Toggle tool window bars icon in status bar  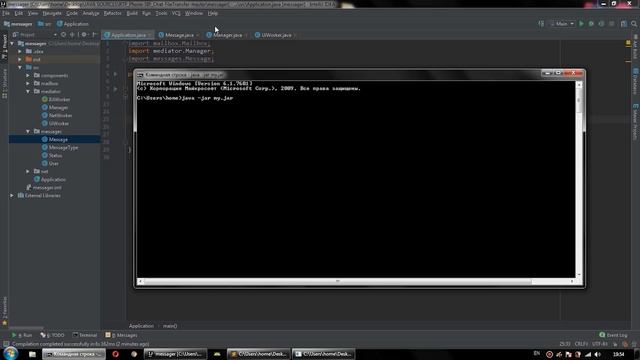pyautogui.click(x=6, y=344)
